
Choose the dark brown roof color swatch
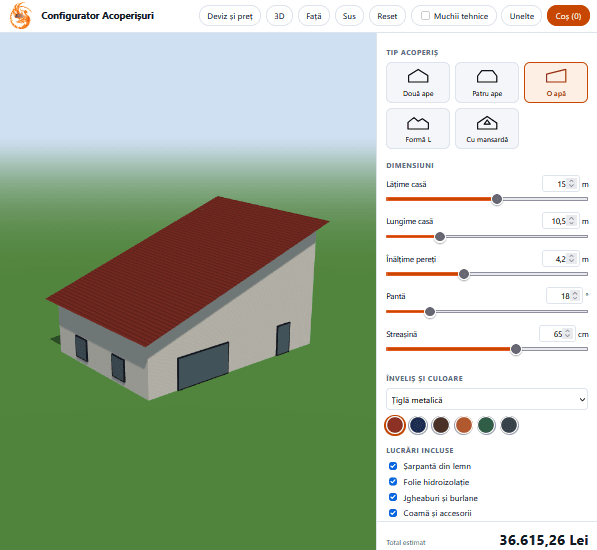441,425
